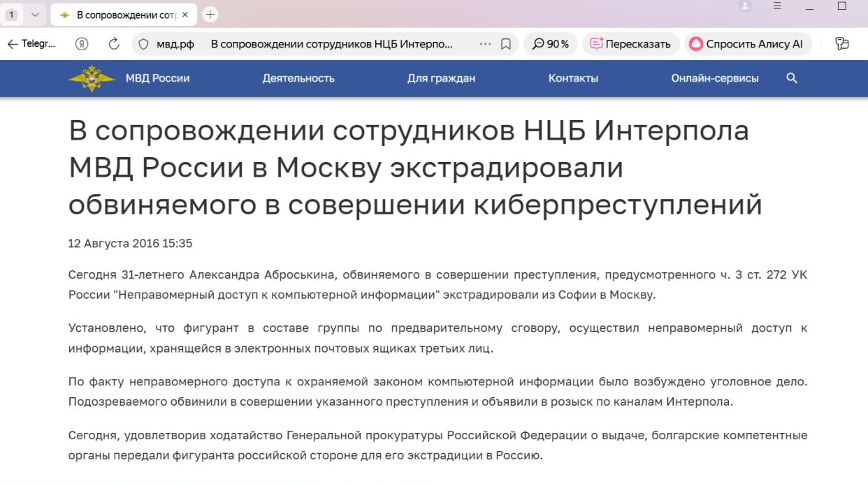
Task: Click the Yandex home button
Action: [x=82, y=44]
